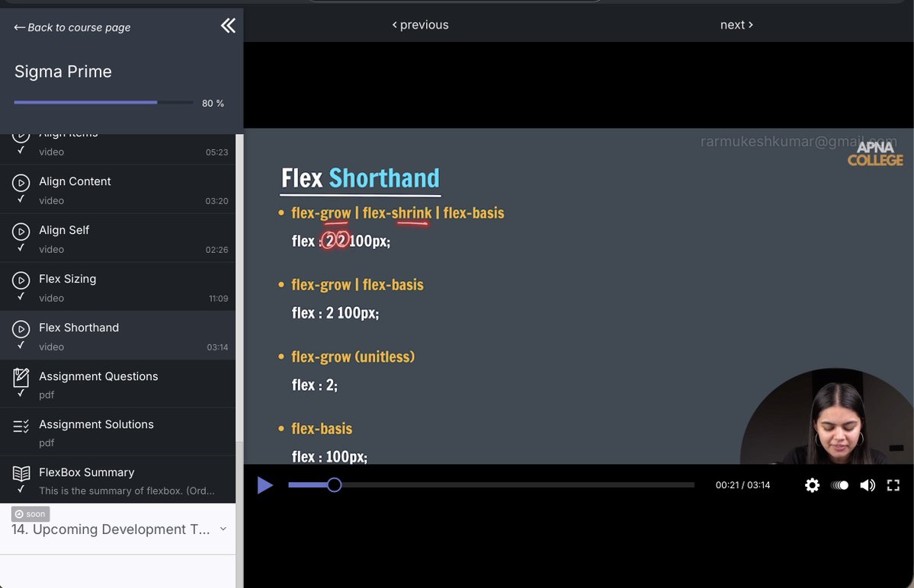Click the 11:09 duration of Flex Sizing

tap(219, 299)
